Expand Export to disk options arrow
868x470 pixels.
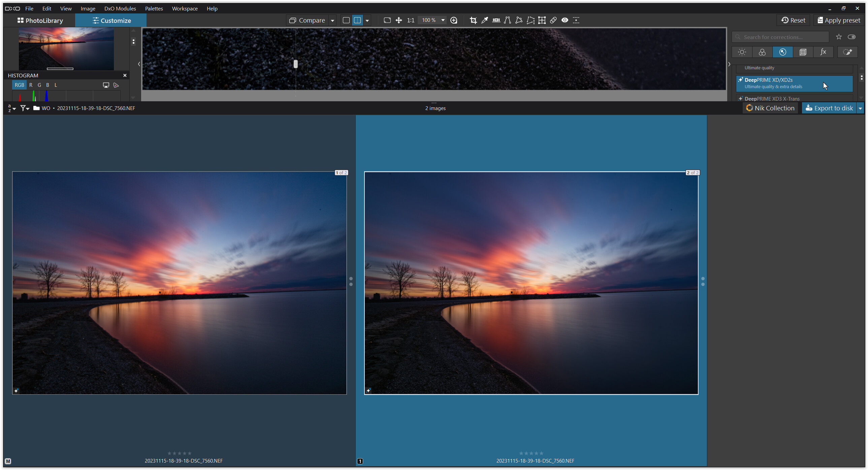click(x=860, y=108)
